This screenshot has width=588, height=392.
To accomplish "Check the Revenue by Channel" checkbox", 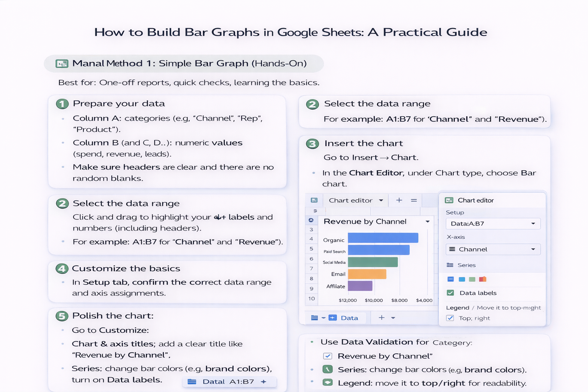I will coord(328,356).
